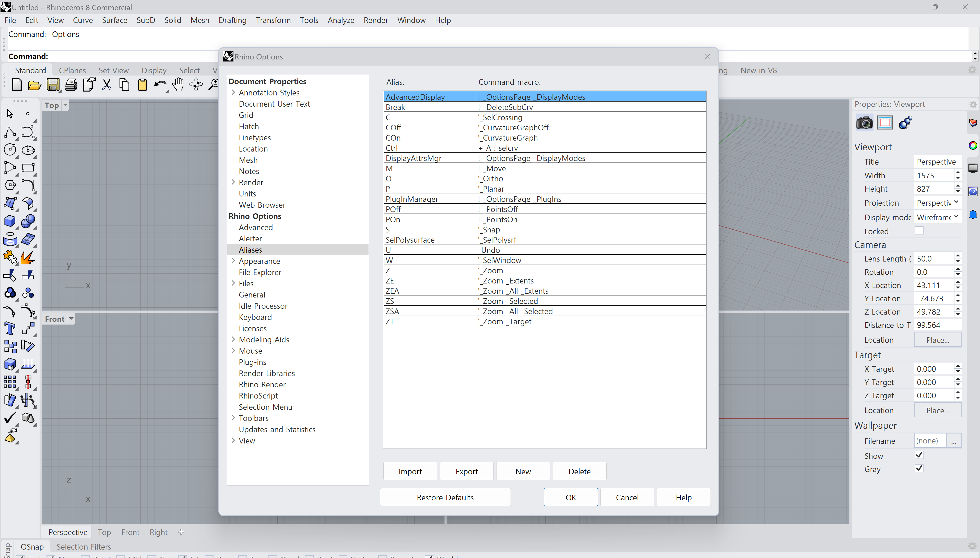The height and width of the screenshot is (558, 980).
Task: Switch to the CPlanes toolbar tab
Action: [72, 70]
